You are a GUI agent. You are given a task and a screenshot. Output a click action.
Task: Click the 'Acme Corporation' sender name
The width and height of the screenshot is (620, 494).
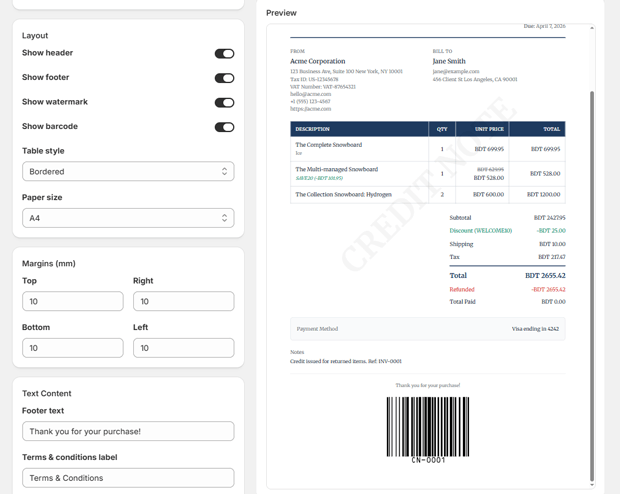click(318, 61)
